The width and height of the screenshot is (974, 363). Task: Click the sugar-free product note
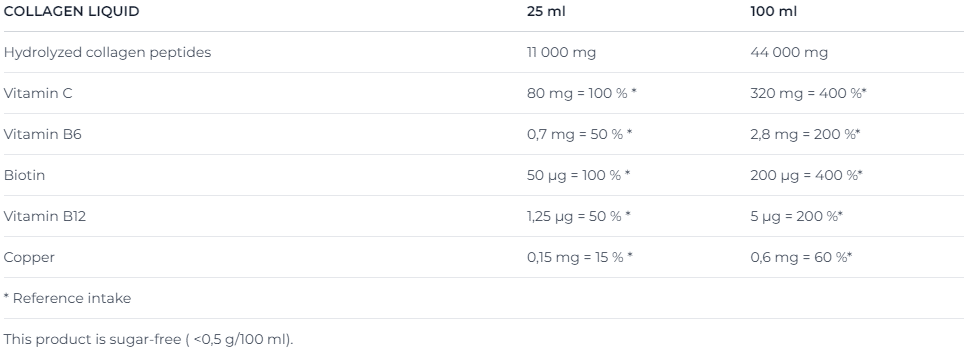pyautogui.click(x=148, y=339)
